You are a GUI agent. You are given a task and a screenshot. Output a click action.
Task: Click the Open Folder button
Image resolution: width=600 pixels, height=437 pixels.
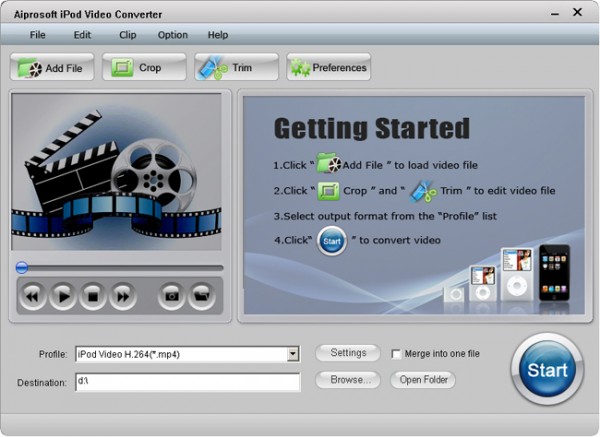(x=423, y=380)
